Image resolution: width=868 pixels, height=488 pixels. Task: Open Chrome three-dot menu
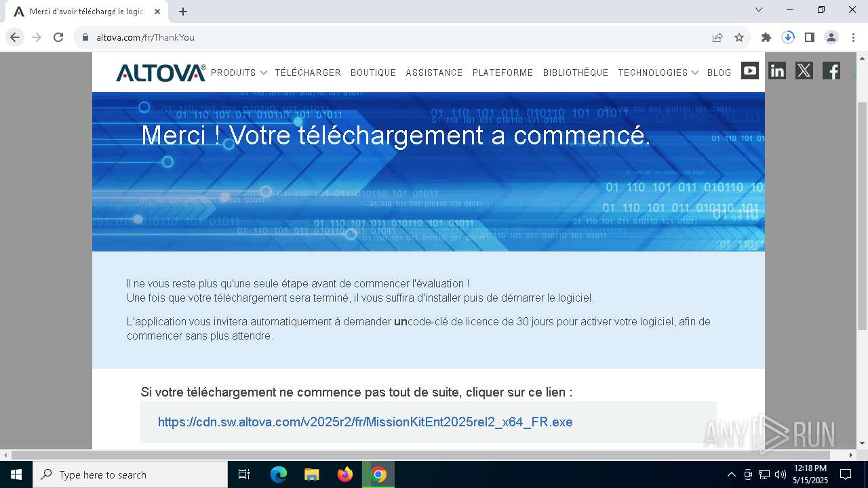[x=852, y=37]
